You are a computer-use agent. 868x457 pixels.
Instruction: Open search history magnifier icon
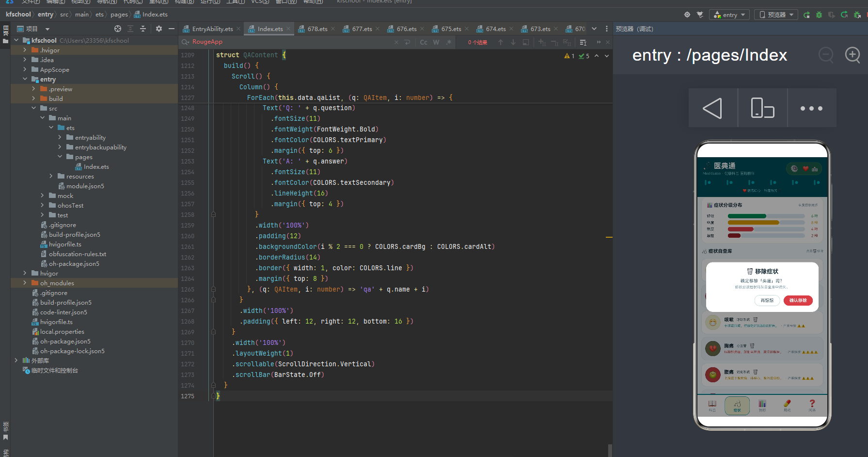pos(185,42)
